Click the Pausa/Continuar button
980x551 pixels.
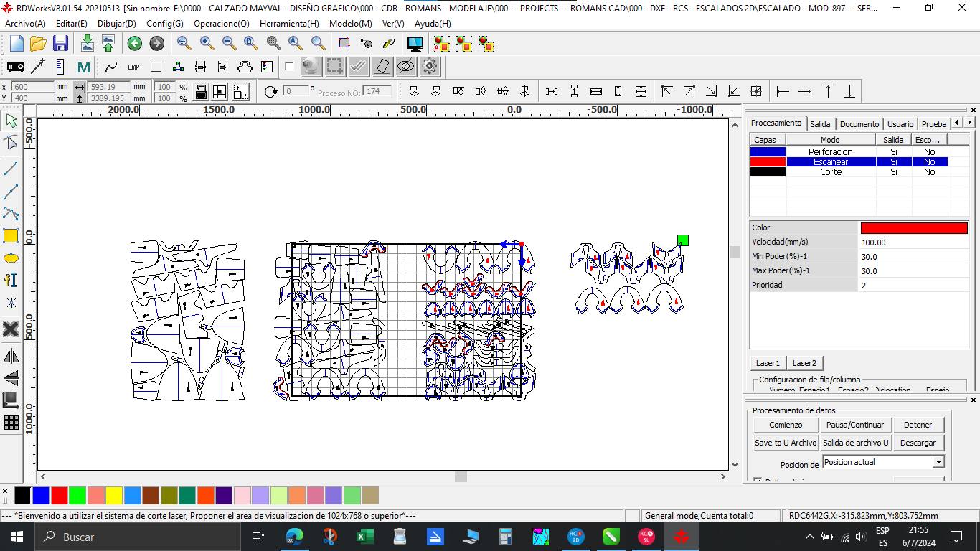(x=855, y=425)
